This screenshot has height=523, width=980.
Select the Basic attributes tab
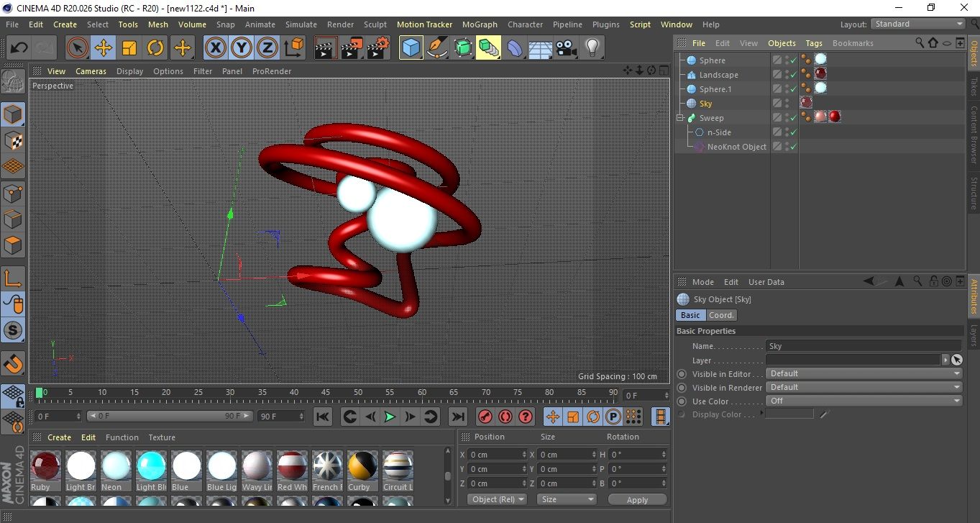pyautogui.click(x=690, y=315)
